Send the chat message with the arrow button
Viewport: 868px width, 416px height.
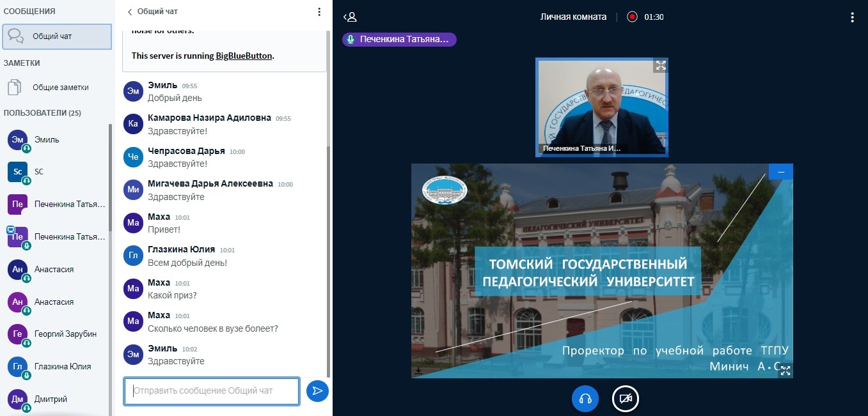point(317,391)
